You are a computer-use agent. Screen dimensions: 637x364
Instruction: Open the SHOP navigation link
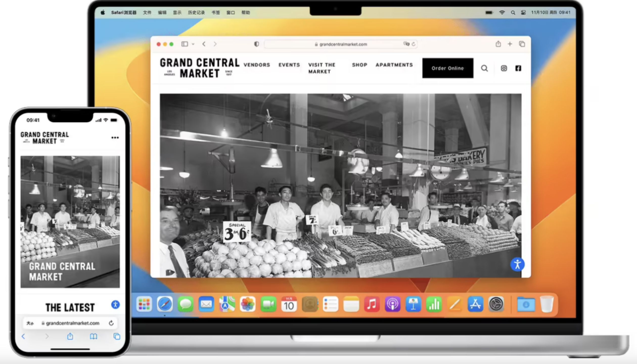(x=360, y=65)
